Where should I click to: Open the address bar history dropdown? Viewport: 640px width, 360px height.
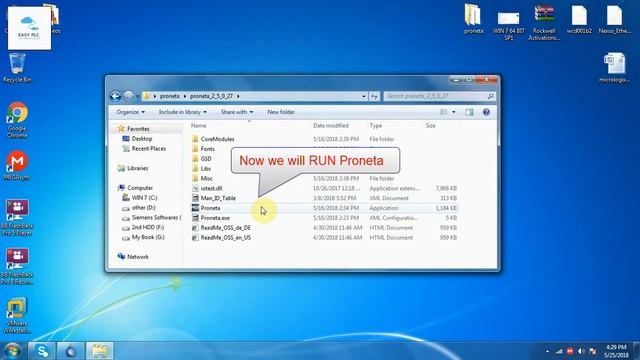364,96
